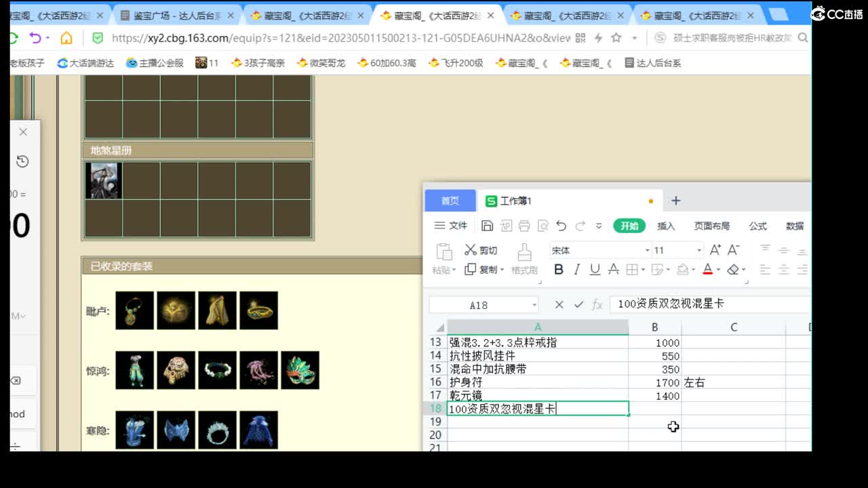Click the red font color A icon

[707, 270]
